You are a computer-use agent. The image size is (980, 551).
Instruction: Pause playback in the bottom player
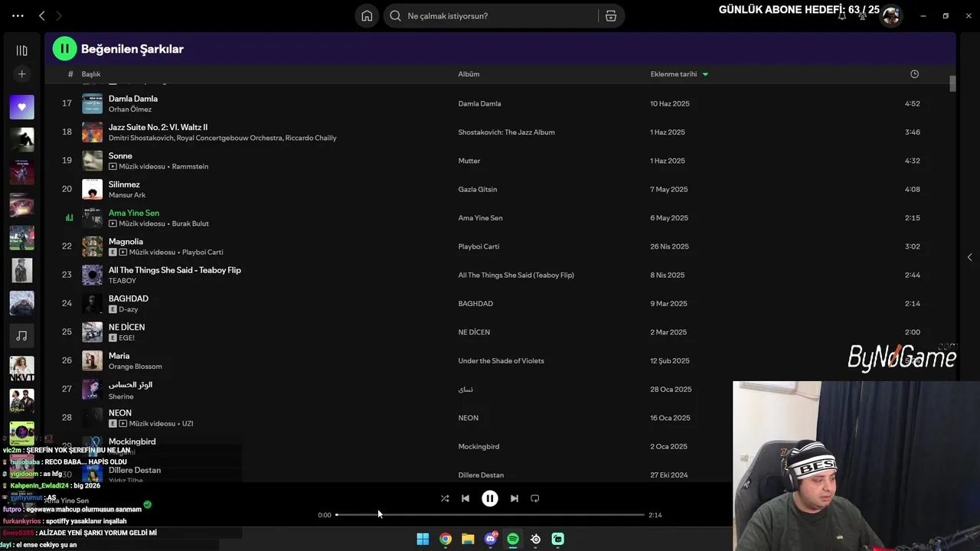[x=490, y=498]
